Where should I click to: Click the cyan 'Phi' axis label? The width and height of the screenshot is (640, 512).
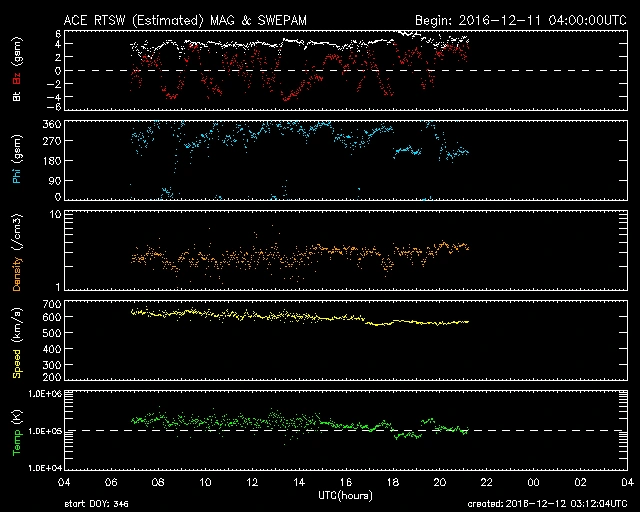17,176
